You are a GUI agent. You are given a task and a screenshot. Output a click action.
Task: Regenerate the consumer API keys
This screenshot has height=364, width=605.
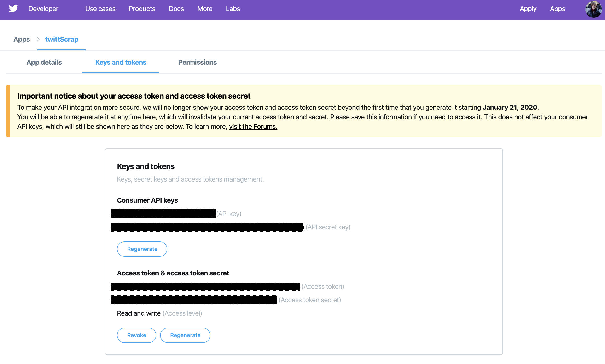click(142, 249)
